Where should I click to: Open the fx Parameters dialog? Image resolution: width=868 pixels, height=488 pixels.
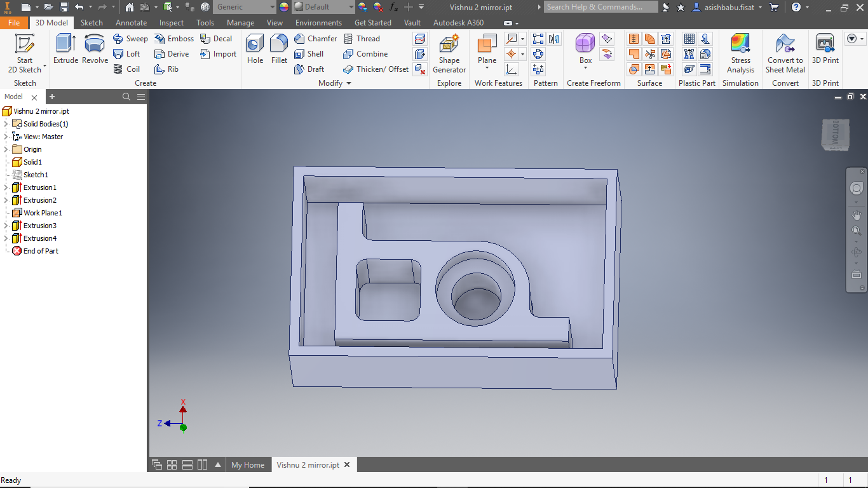(x=393, y=7)
